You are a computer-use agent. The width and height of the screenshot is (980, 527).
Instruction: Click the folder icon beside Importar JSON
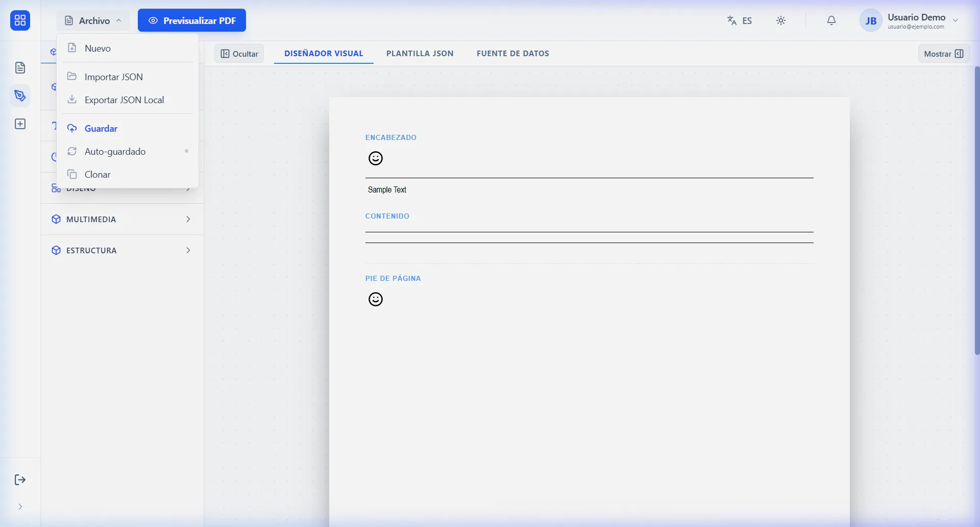[72, 76]
